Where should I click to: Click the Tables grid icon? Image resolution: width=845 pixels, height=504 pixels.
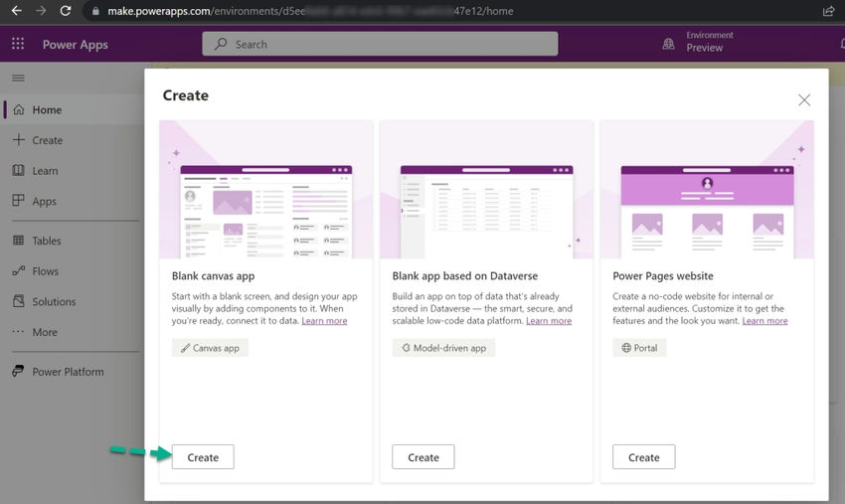pos(18,241)
